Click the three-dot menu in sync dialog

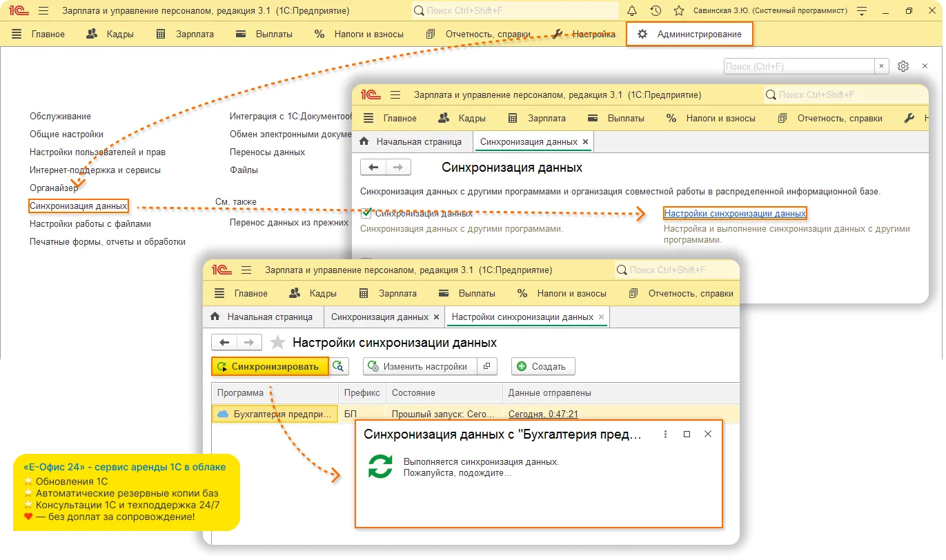665,434
